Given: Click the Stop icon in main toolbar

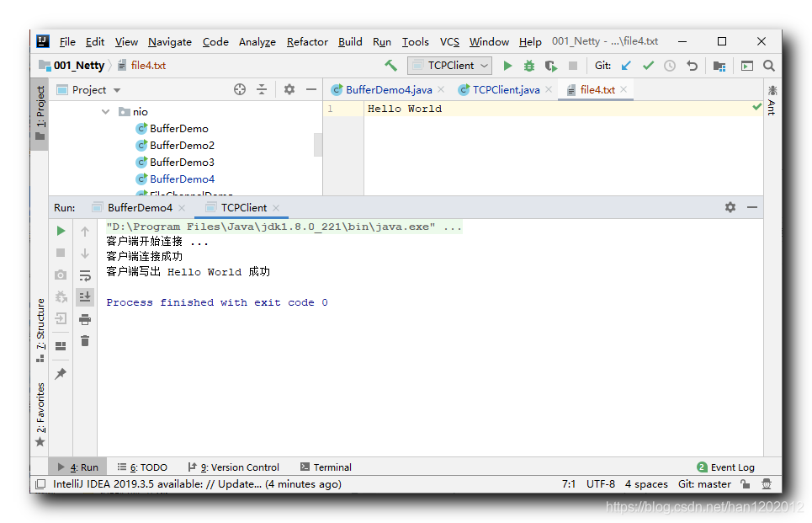Looking at the screenshot, I should [x=573, y=66].
